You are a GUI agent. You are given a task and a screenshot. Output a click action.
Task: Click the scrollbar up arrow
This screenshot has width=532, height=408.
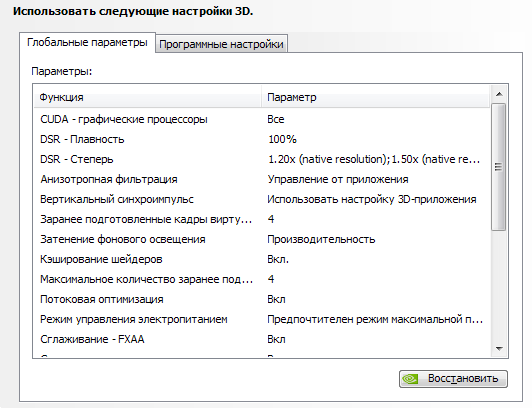499,94
